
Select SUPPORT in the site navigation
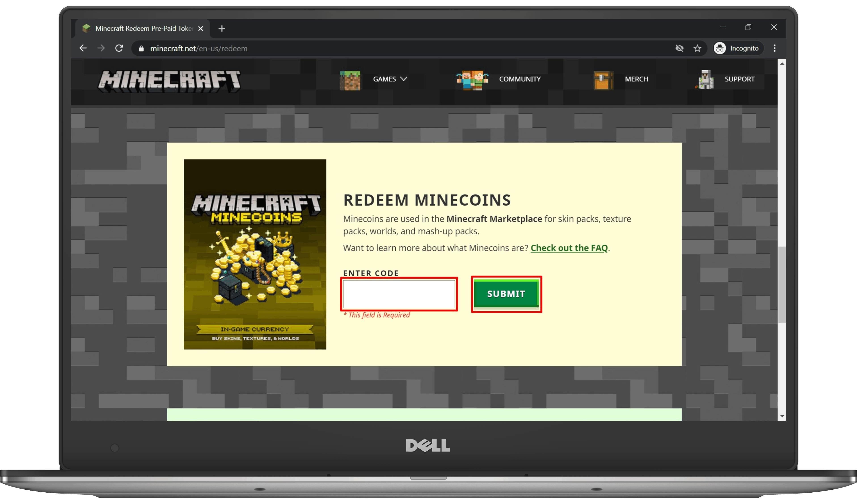click(740, 79)
